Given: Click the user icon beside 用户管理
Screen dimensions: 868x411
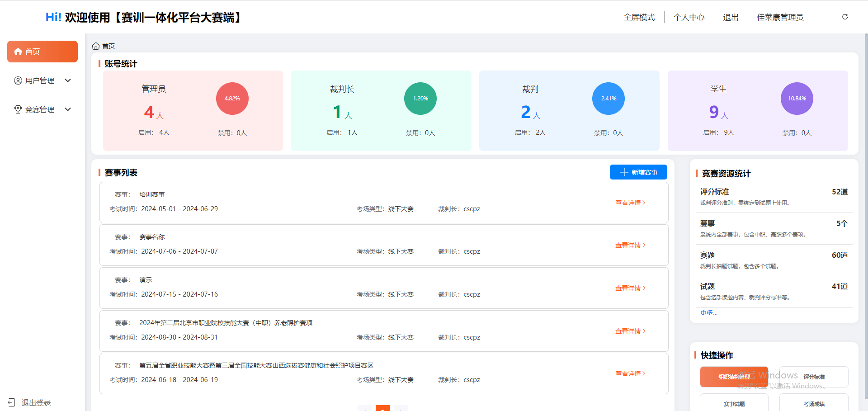Looking at the screenshot, I should (18, 80).
